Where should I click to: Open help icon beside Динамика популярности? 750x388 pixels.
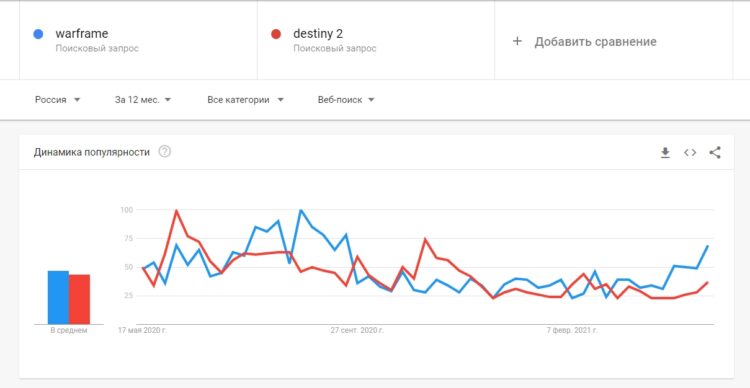[x=165, y=152]
